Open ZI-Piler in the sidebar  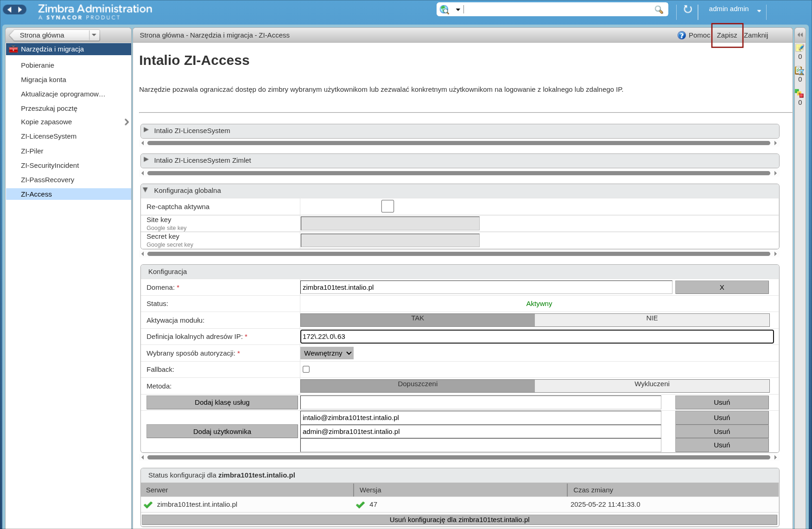(32, 151)
